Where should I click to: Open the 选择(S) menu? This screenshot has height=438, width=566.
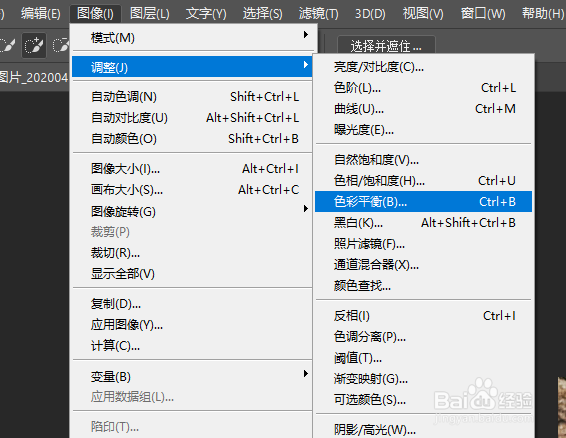click(262, 14)
